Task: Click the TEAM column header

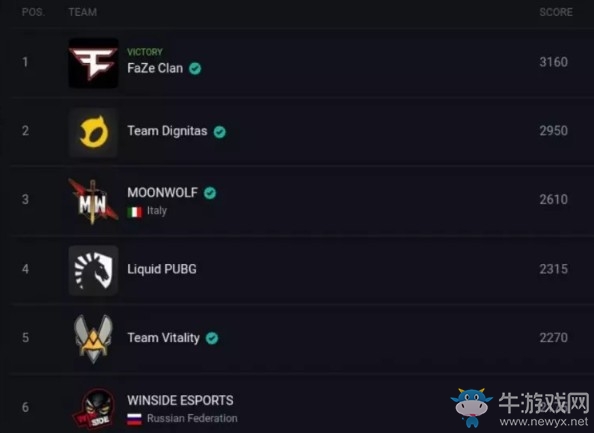Action: [83, 12]
